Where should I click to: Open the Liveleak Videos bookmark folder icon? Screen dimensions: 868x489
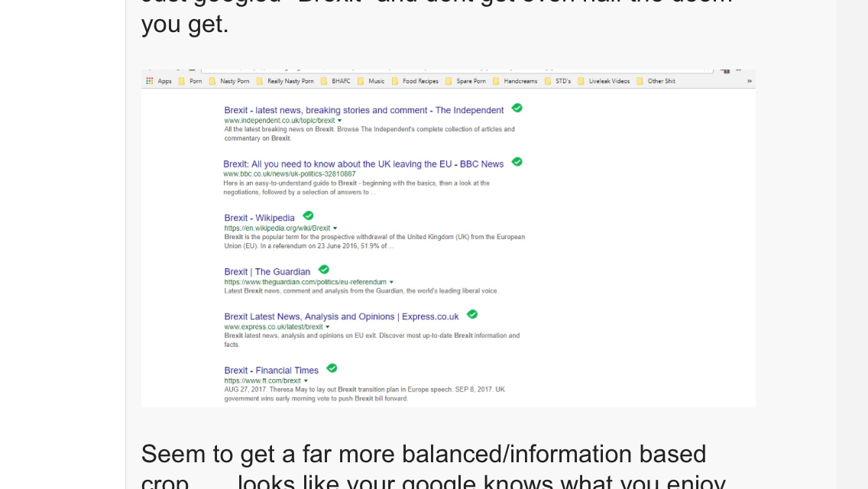click(581, 82)
